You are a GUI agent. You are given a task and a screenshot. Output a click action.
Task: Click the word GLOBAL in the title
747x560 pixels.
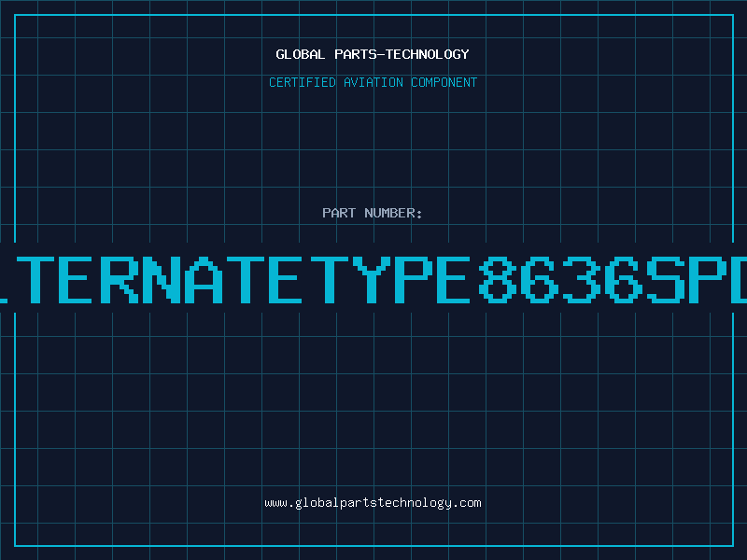(x=301, y=54)
